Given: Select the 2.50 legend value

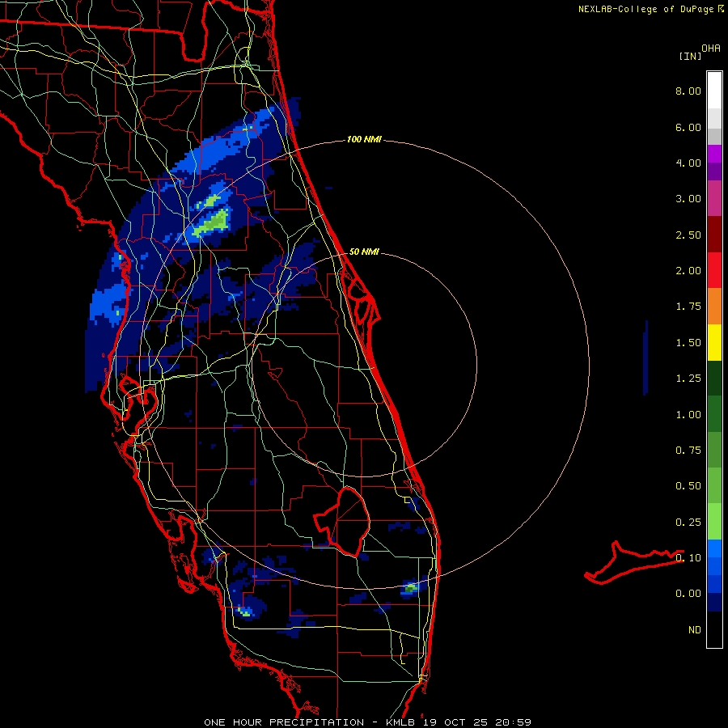Looking at the screenshot, I should coord(688,235).
